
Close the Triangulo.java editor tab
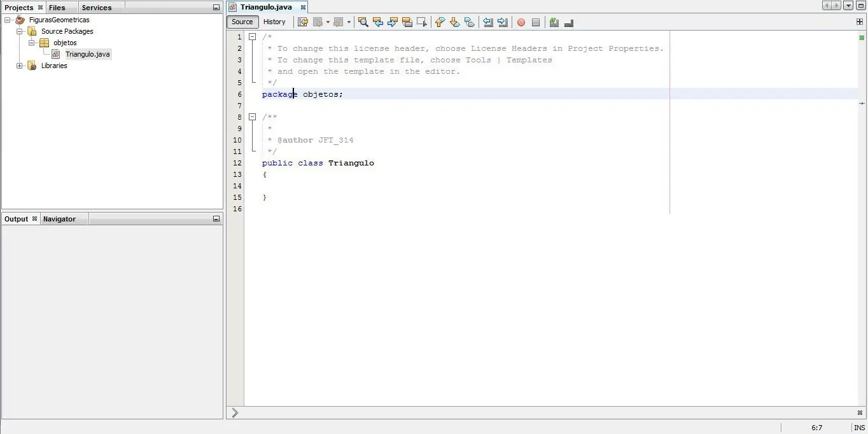[x=304, y=8]
